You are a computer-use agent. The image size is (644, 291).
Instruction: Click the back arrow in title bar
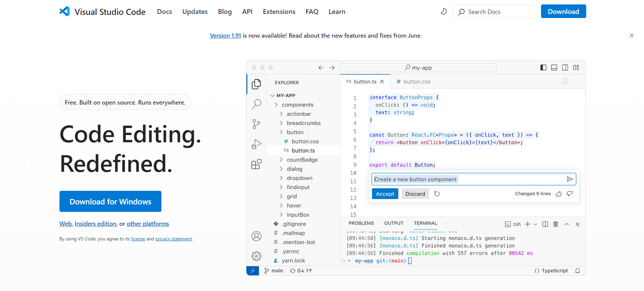coord(321,68)
